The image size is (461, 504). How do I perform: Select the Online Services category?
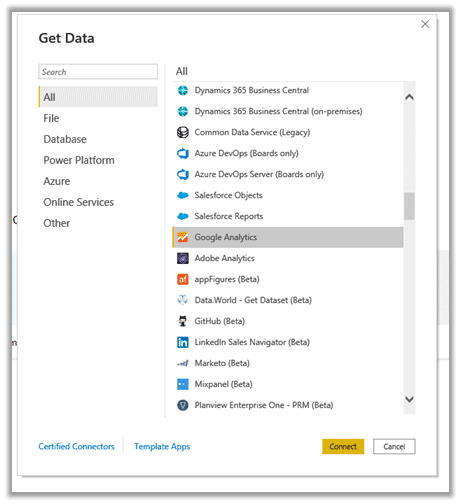79,202
